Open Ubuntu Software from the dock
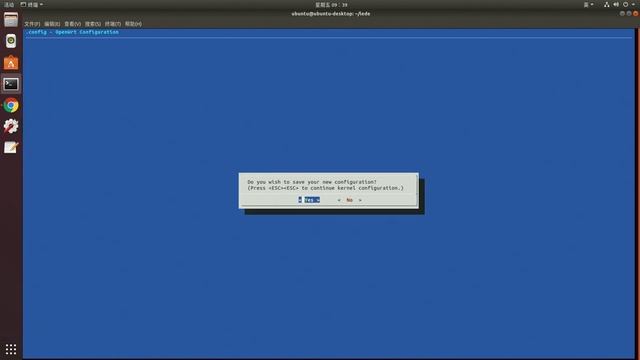This screenshot has width=640, height=360. pyautogui.click(x=11, y=62)
